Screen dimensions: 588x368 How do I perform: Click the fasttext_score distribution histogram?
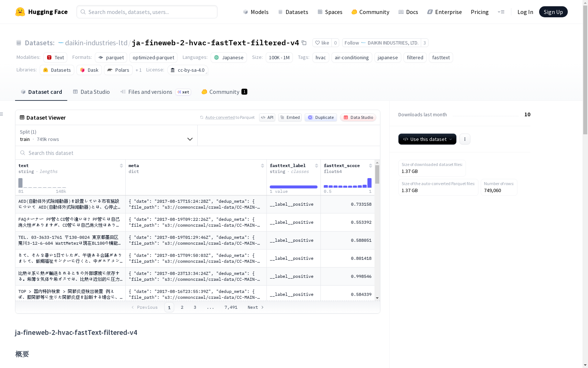tap(348, 183)
